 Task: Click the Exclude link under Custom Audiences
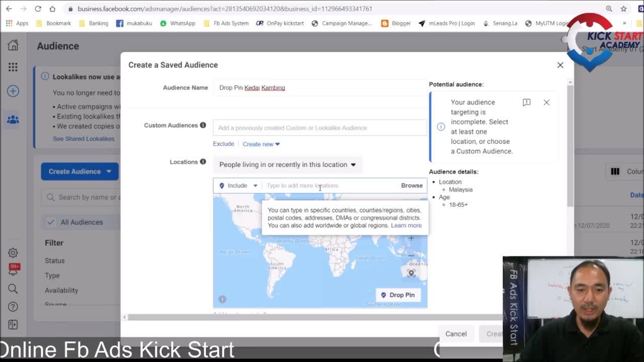tap(223, 144)
